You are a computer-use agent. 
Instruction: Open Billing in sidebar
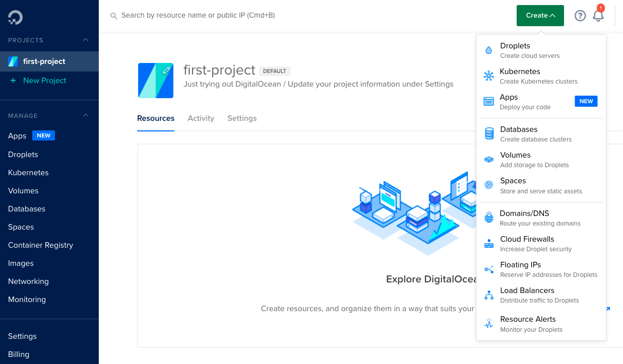click(19, 354)
